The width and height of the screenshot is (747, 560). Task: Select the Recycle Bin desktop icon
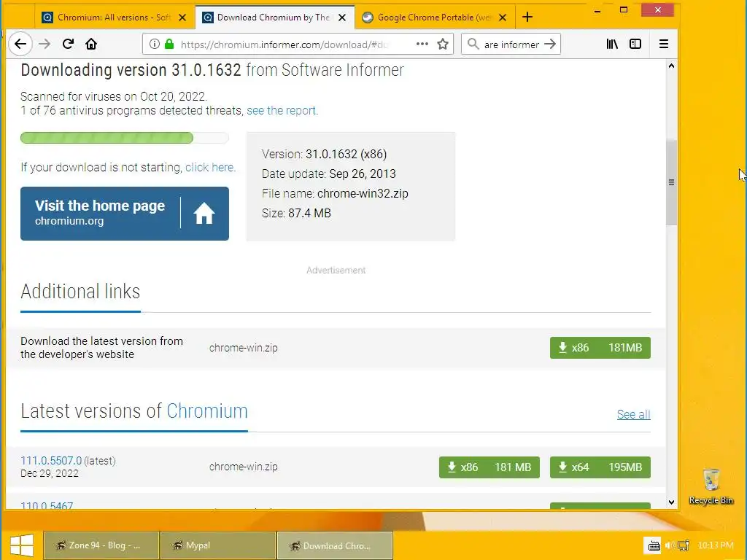pos(711,486)
